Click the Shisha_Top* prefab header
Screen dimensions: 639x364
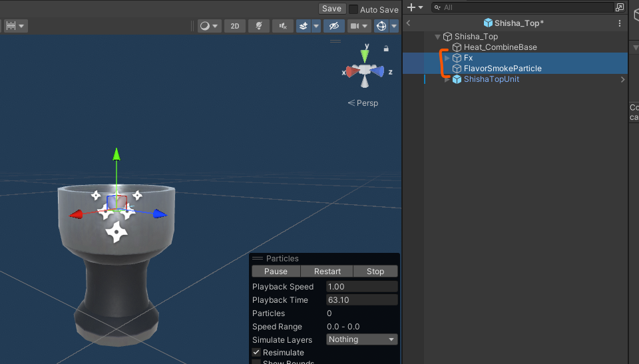pos(513,23)
